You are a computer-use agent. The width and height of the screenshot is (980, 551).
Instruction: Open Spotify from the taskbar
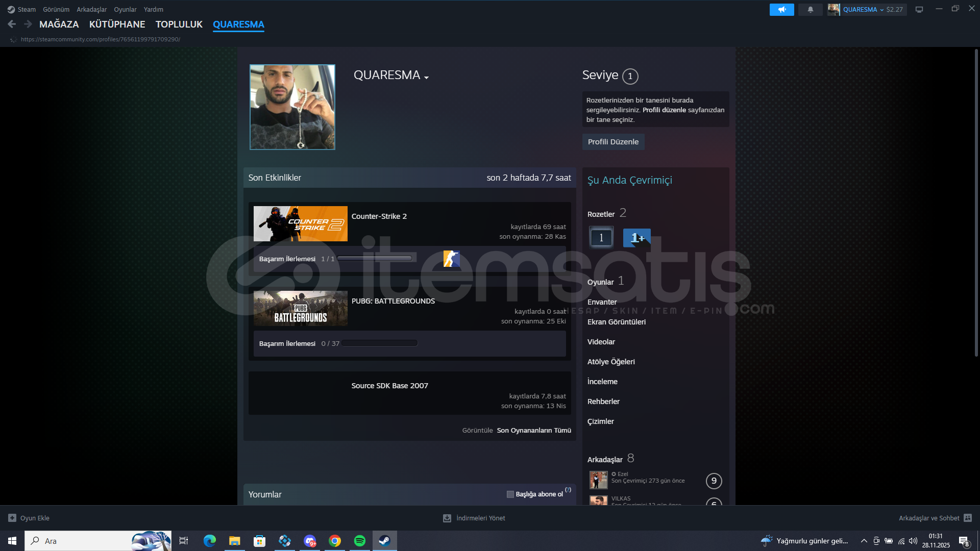360,541
